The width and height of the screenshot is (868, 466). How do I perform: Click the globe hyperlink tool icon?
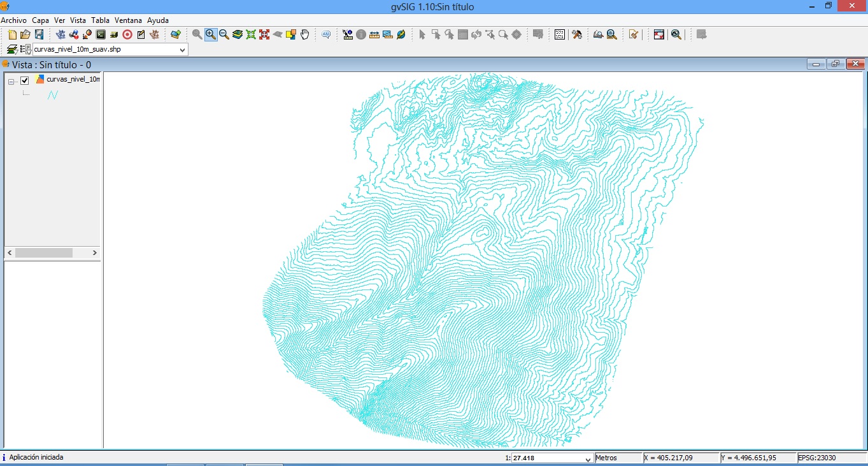pyautogui.click(x=401, y=34)
